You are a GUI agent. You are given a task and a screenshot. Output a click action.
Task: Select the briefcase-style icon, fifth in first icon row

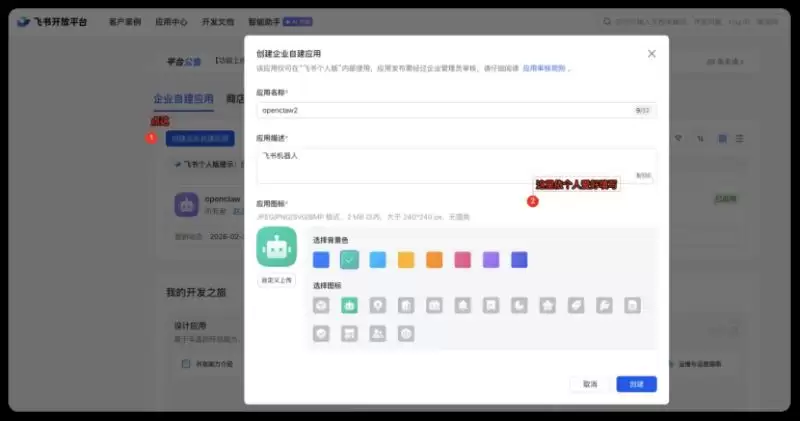tap(434, 305)
